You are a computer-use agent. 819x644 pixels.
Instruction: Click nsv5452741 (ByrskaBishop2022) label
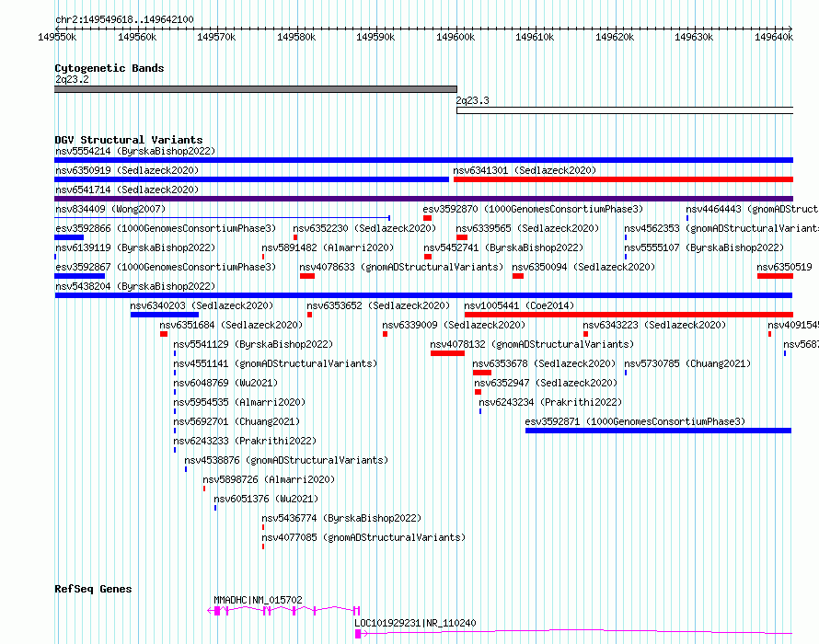pos(503,248)
